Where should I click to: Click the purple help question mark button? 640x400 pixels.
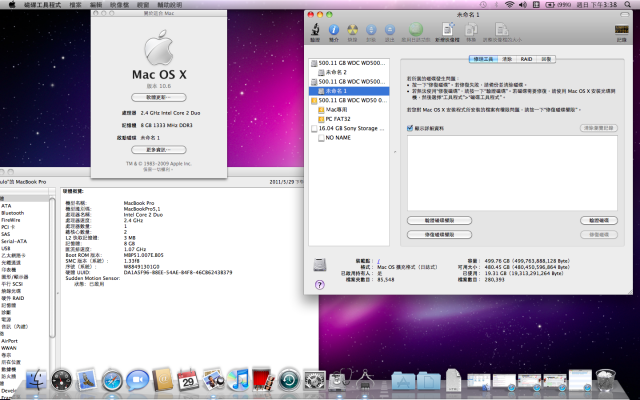coord(320,284)
